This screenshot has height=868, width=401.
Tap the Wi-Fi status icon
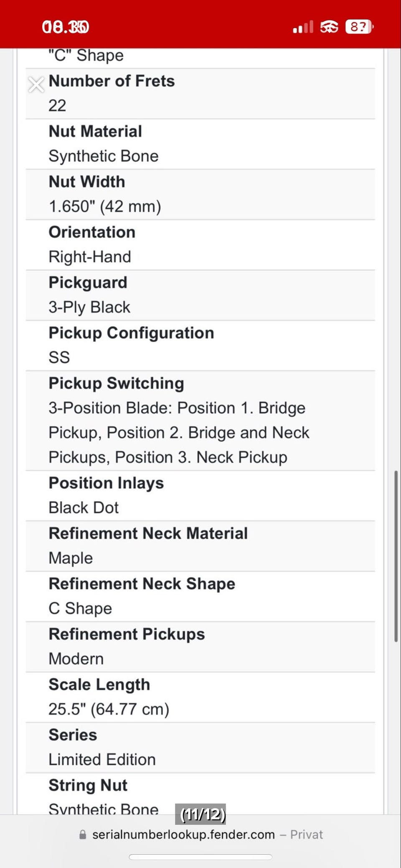329,28
